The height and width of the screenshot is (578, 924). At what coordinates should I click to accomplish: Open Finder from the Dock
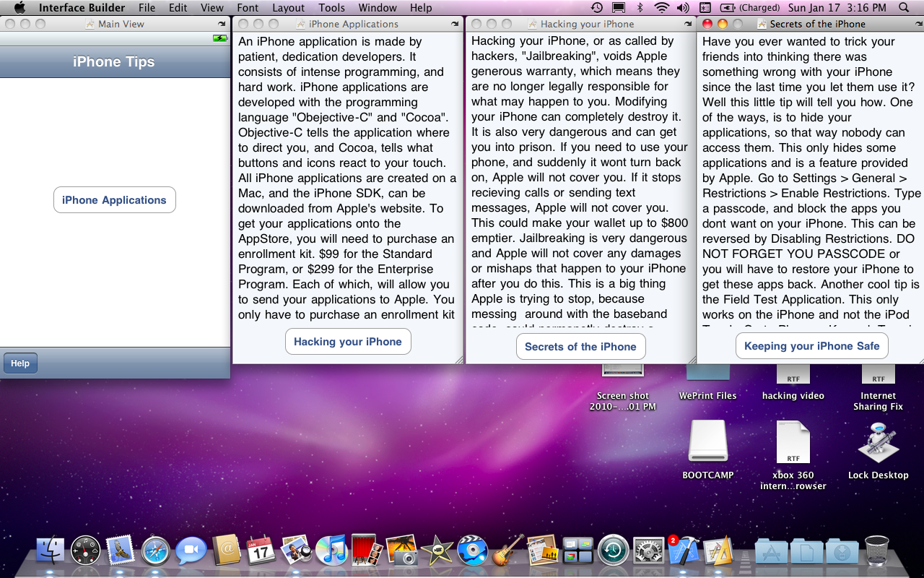click(51, 551)
